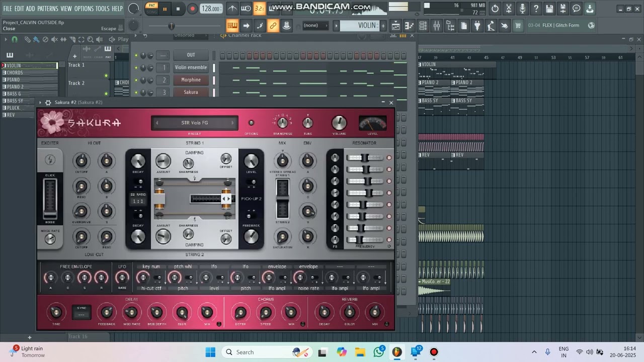Viewport: 644px width, 362px height.
Task: Open the Browser view icon
Action: point(450,26)
